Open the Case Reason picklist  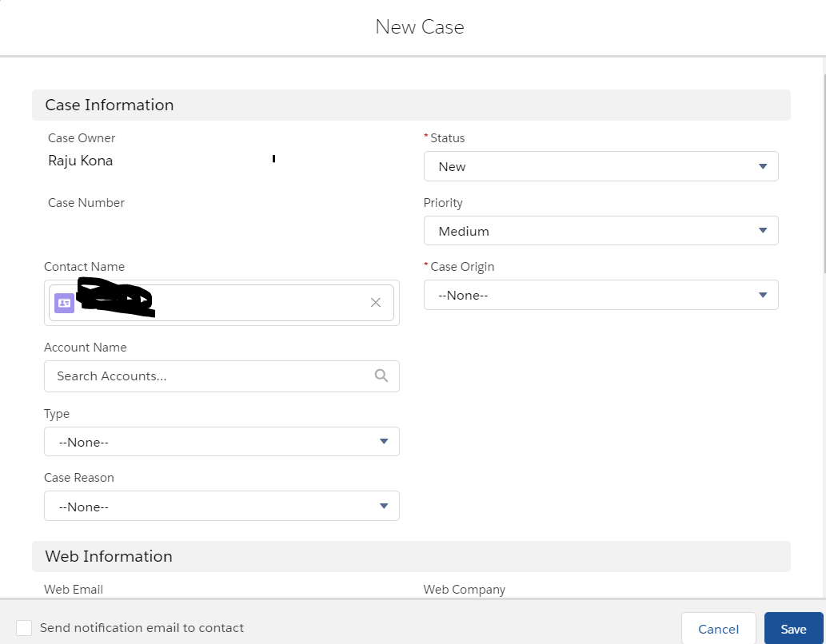221,507
